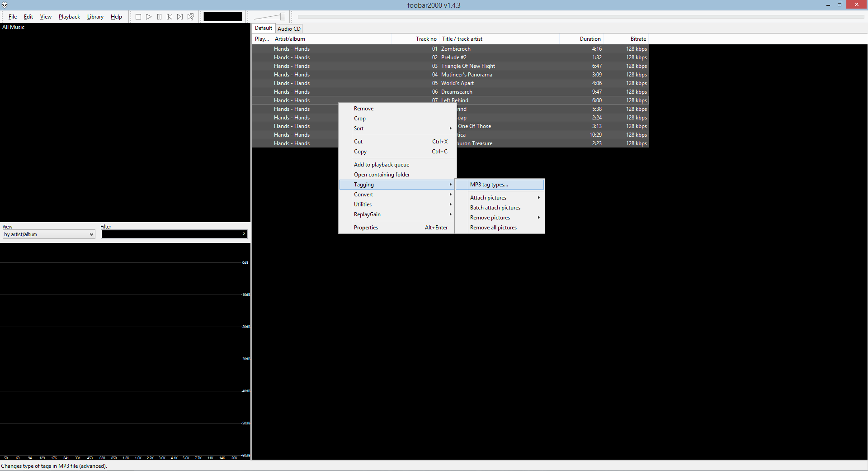Select Copy in the context menu
Image resolution: width=868 pixels, height=471 pixels.
coord(398,152)
